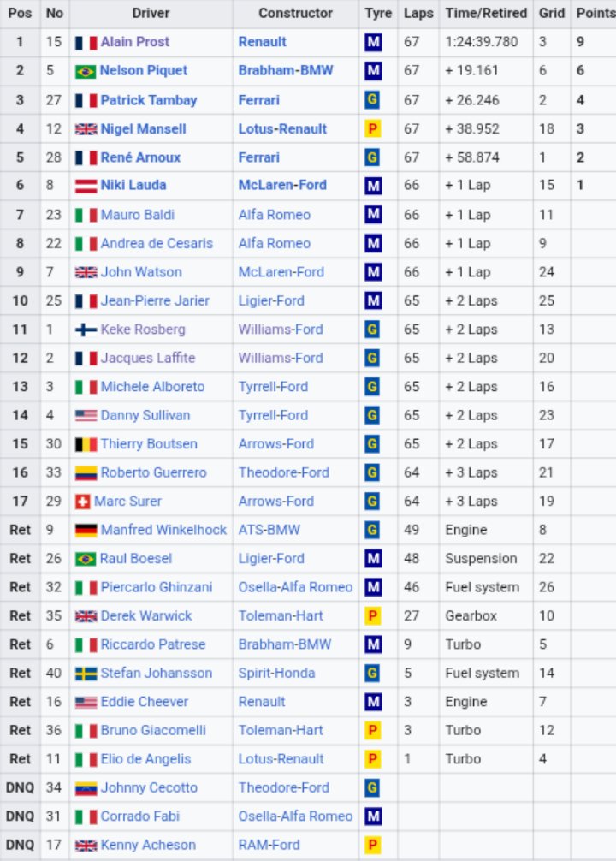Open the Brabham-BMW link in Nelson Piquet's row
616x861 pixels.
tap(286, 71)
